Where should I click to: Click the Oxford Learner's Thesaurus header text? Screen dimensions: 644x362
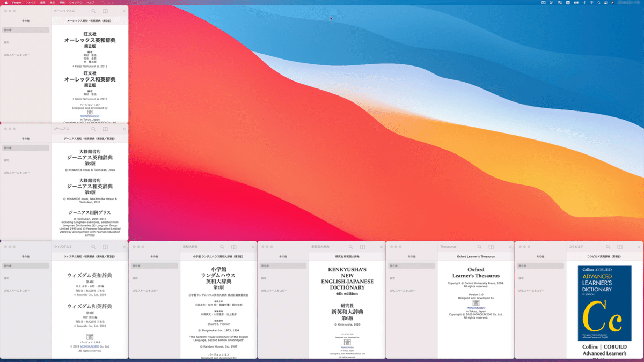click(x=476, y=257)
